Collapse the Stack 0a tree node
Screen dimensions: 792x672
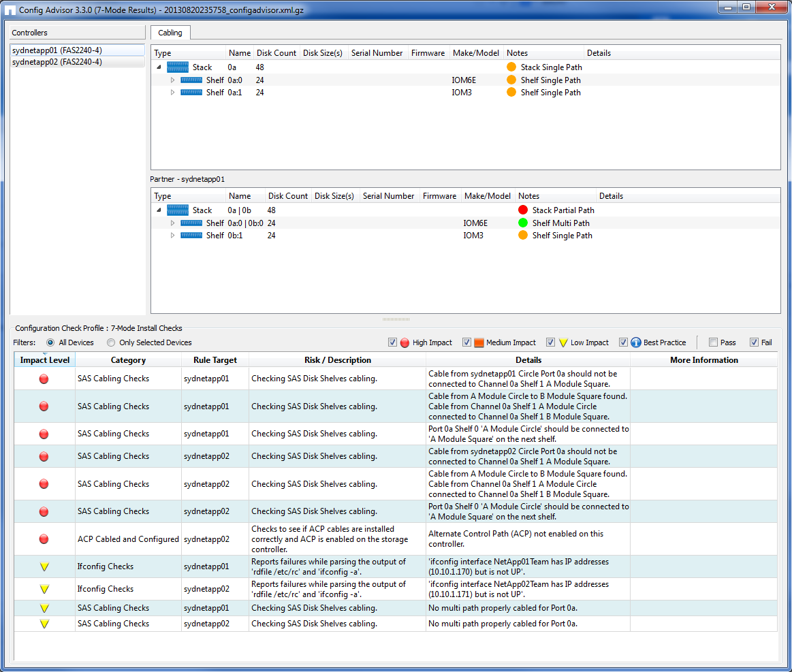click(x=159, y=67)
